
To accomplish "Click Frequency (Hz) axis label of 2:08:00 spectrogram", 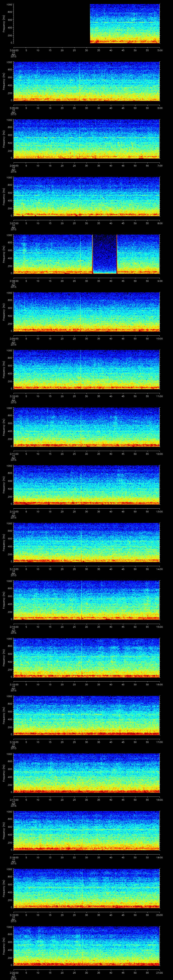I will 4,254.
